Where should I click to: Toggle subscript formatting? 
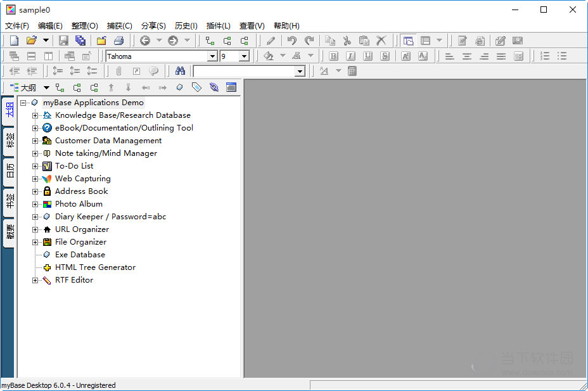(423, 56)
